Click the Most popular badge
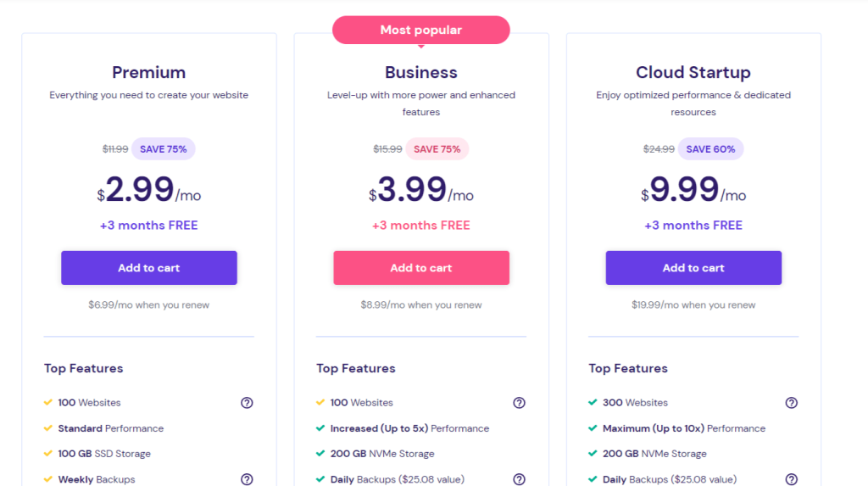This screenshot has width=868, height=486. (x=421, y=30)
